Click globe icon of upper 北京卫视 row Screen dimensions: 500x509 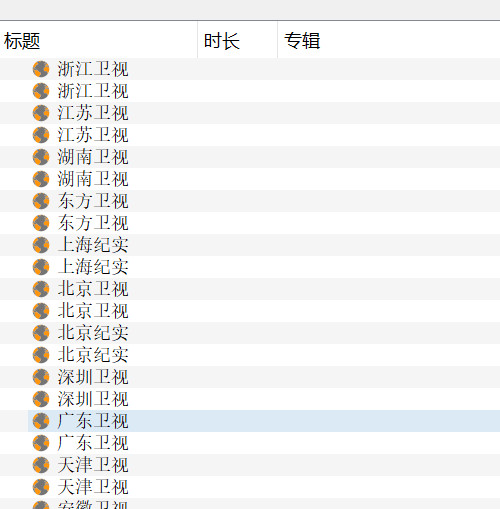(41, 289)
